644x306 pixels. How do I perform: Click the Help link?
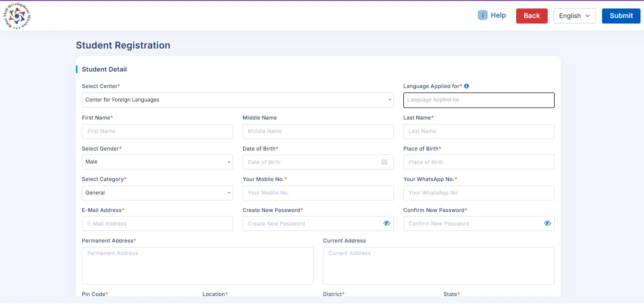pyautogui.click(x=498, y=15)
